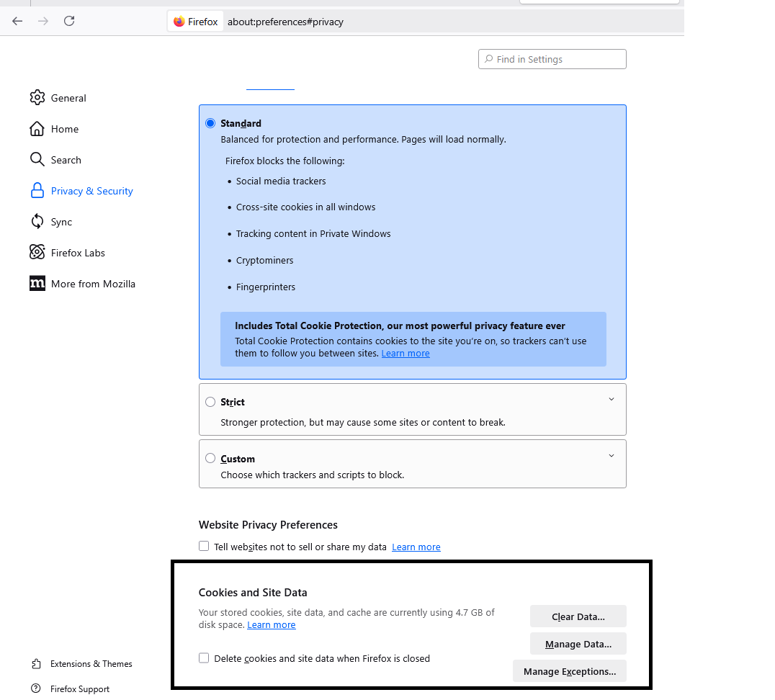
Task: Click the Clear Data... button
Action: pyautogui.click(x=578, y=616)
